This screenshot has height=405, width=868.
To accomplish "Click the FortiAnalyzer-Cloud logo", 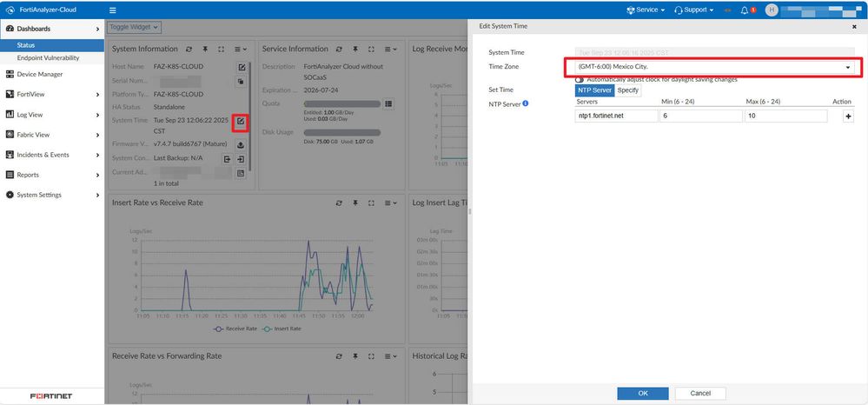I will [42, 10].
